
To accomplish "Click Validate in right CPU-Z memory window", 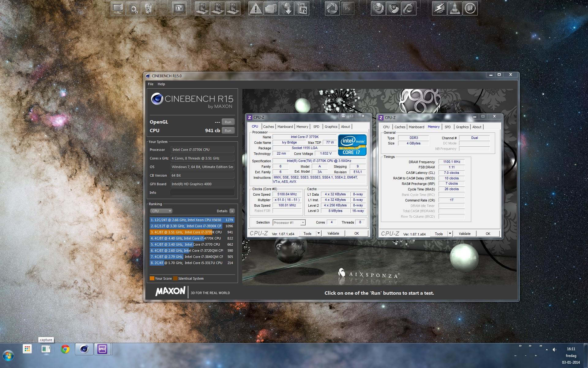I will (x=465, y=234).
